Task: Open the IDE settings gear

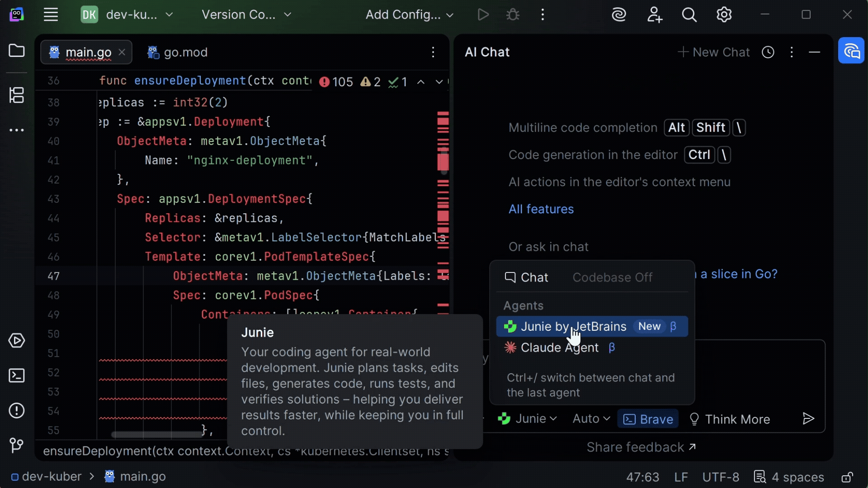Action: tap(724, 14)
